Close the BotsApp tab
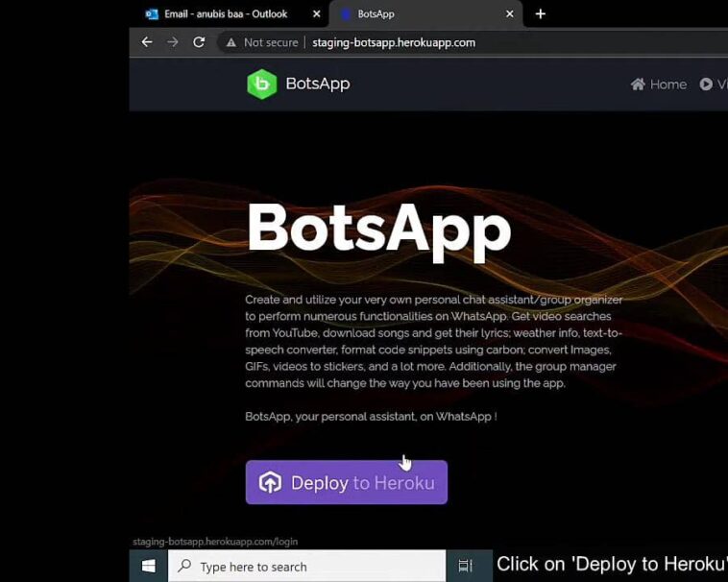The image size is (728, 582). pos(510,13)
